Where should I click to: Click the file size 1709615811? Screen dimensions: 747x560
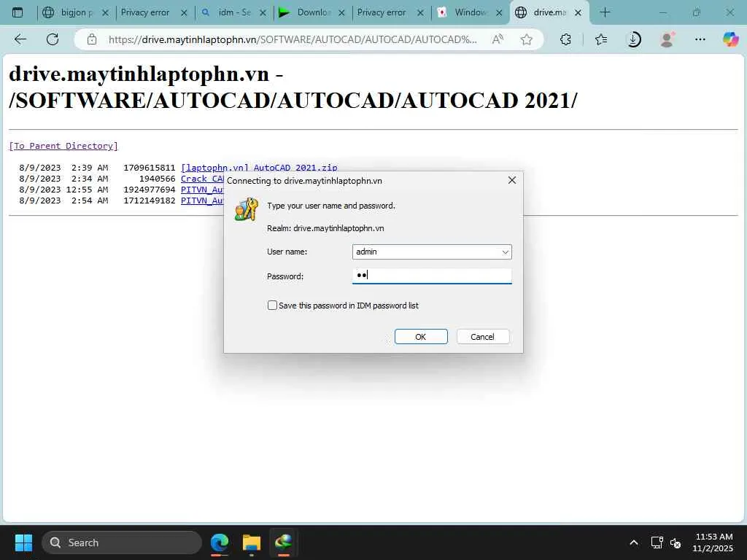click(150, 168)
